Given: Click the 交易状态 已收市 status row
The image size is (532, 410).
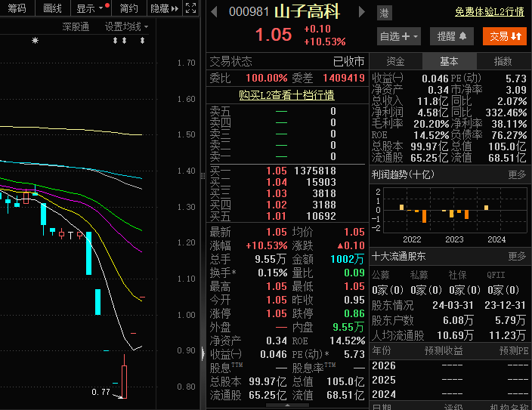Looking at the screenshot, I should point(287,61).
